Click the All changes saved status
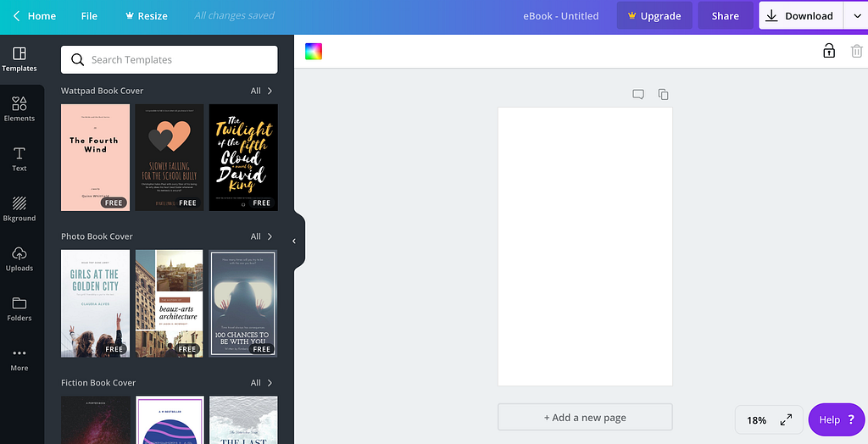This screenshot has width=868, height=444. (x=234, y=15)
